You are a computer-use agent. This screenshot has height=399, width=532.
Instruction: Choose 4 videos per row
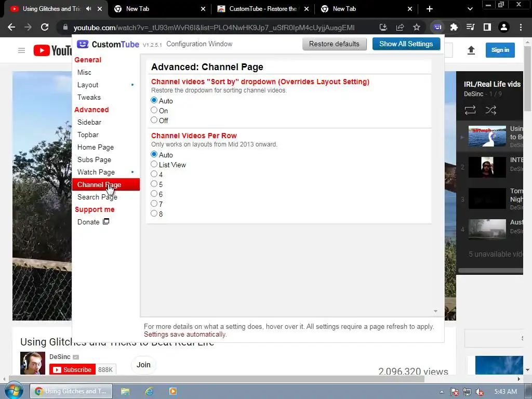coord(154,174)
